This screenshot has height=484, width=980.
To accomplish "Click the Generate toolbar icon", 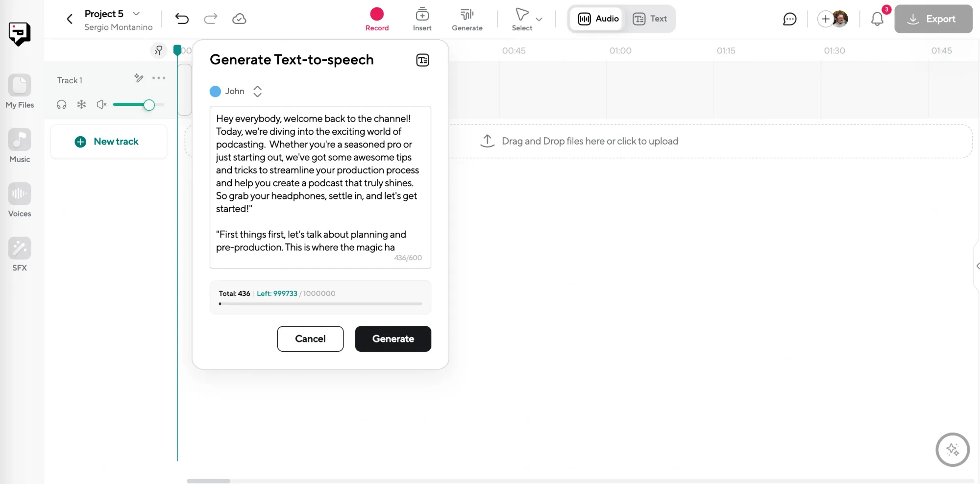I will point(467,19).
